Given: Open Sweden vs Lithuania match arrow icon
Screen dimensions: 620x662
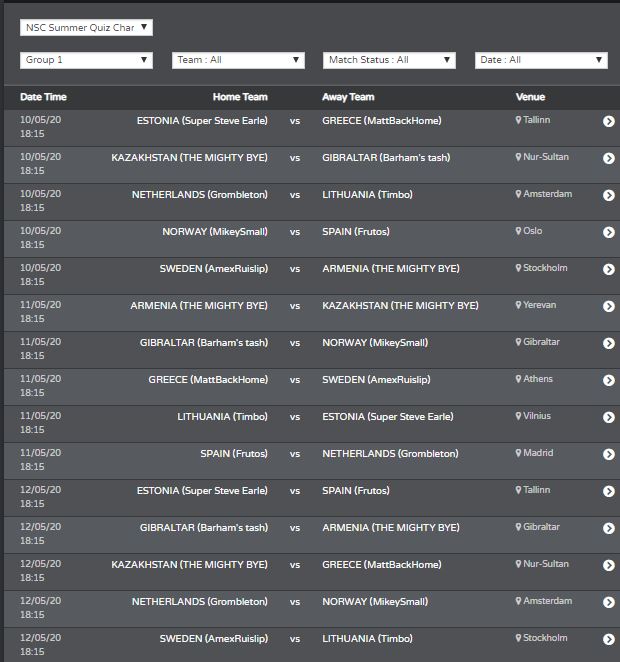Looking at the screenshot, I should tap(609, 639).
